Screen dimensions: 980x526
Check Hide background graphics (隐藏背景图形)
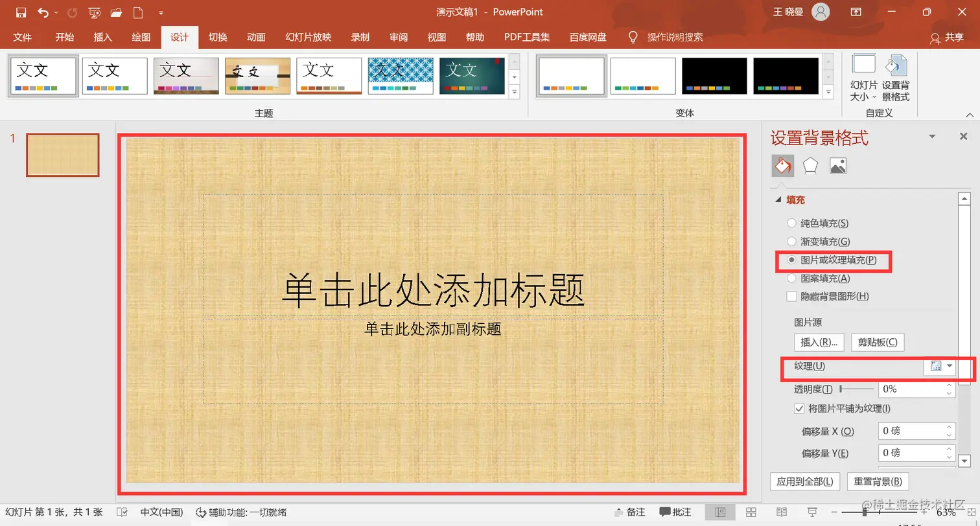coord(791,296)
